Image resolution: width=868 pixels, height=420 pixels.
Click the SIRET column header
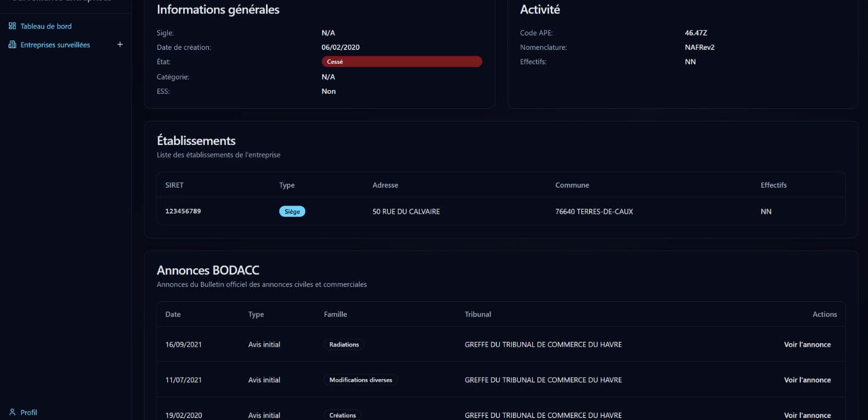point(174,185)
